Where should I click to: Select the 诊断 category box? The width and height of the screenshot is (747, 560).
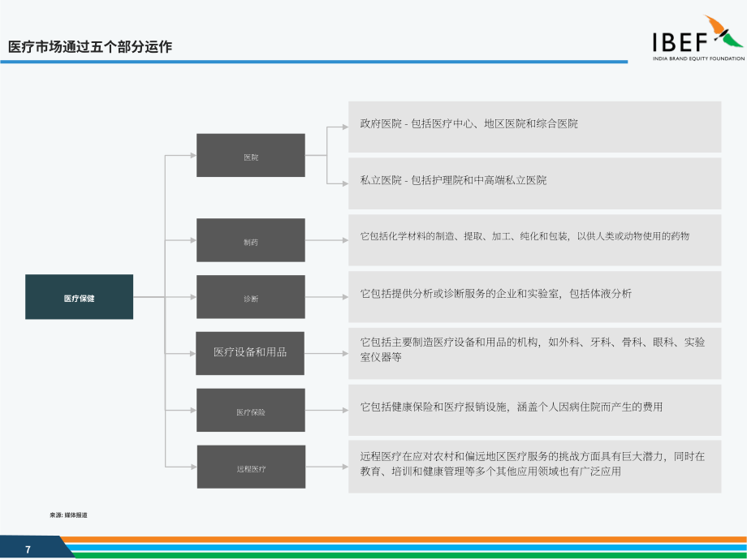(251, 297)
